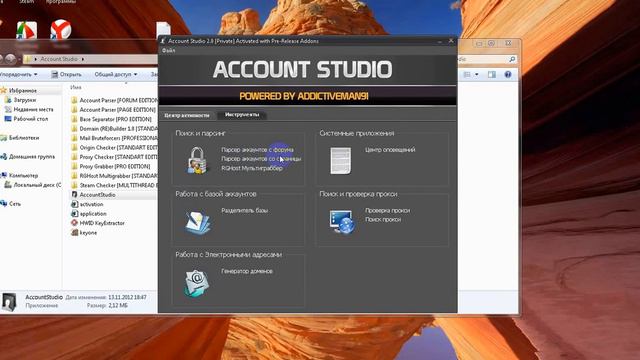Click the blue help icon in Explorer
The width and height of the screenshot is (640, 360).
pos(508,74)
